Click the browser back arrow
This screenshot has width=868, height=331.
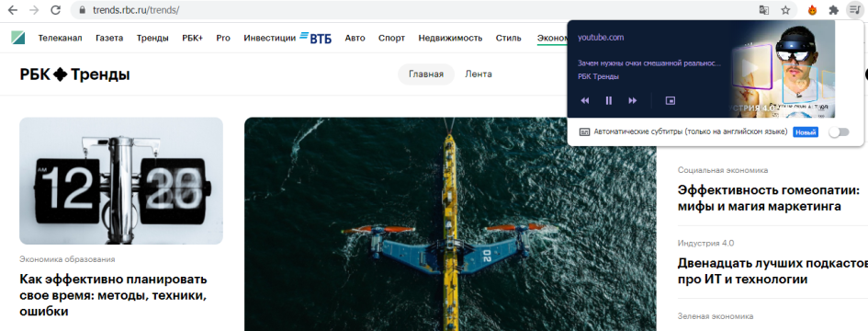click(x=13, y=10)
